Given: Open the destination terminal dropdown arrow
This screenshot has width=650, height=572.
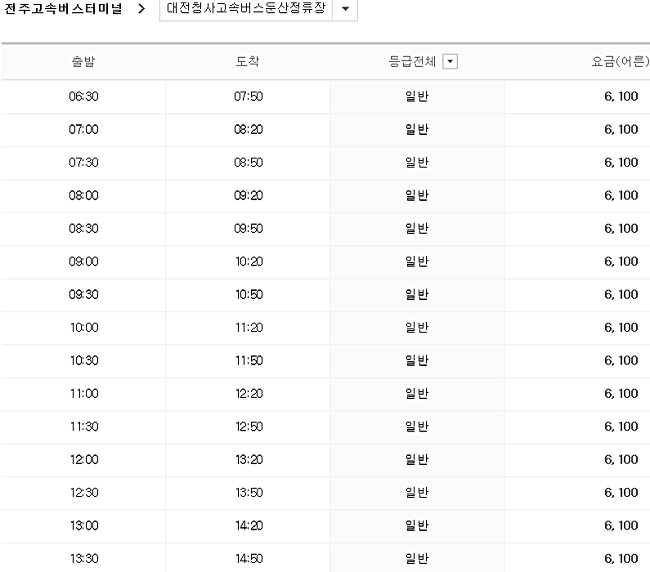Looking at the screenshot, I should pyautogui.click(x=345, y=8).
